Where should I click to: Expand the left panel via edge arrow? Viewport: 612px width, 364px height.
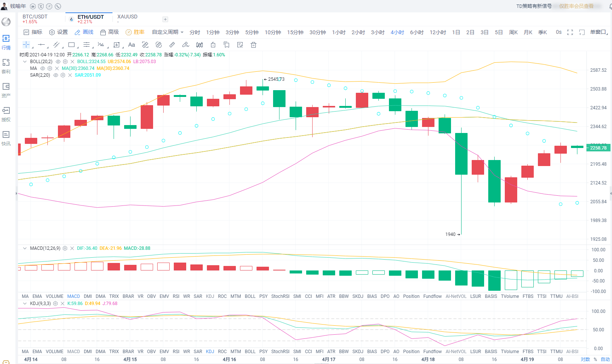16,193
